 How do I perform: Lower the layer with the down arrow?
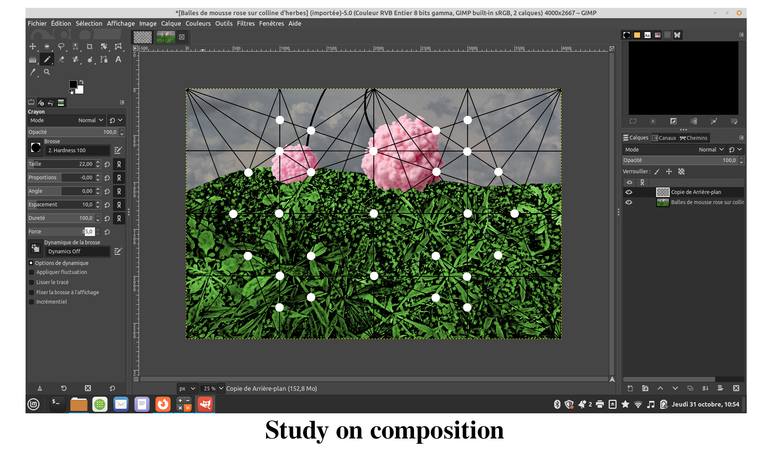coord(675,388)
